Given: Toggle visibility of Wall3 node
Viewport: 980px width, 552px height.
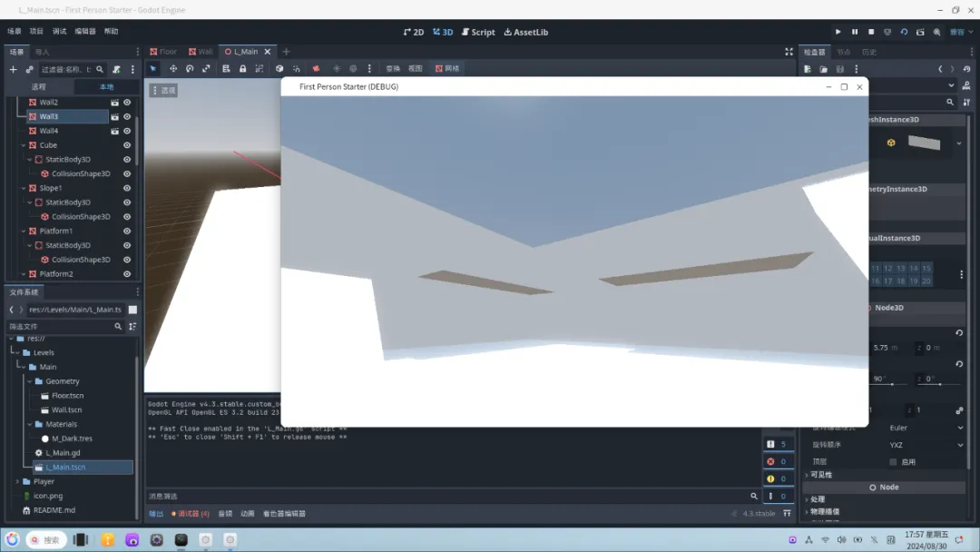Looking at the screenshot, I should click(x=127, y=117).
